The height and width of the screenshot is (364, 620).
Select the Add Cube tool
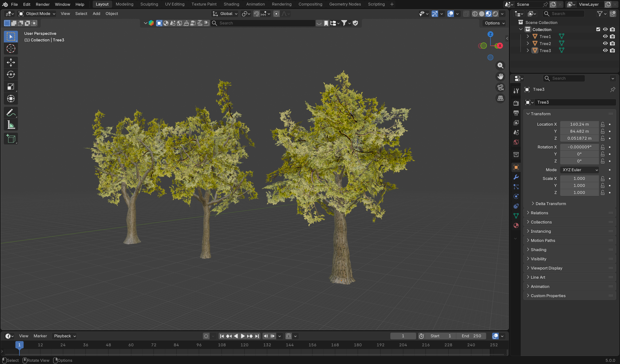11,139
